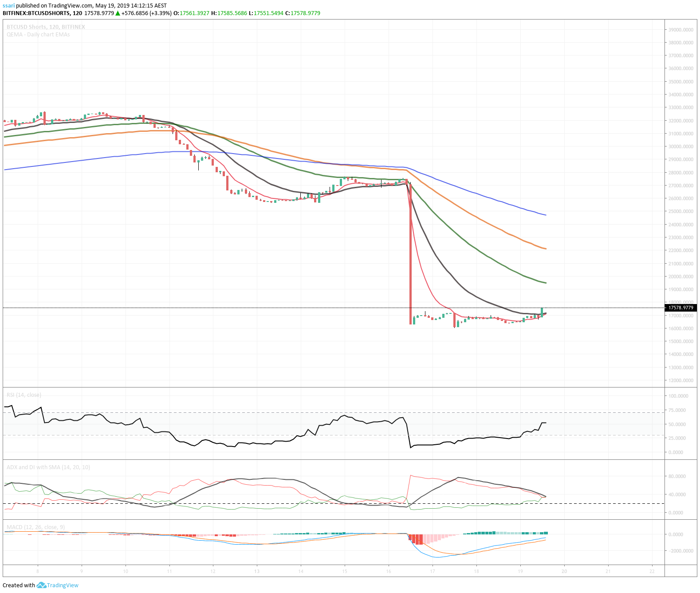
Task: Click the RSI 25.0000 scale label
Action: [677, 438]
